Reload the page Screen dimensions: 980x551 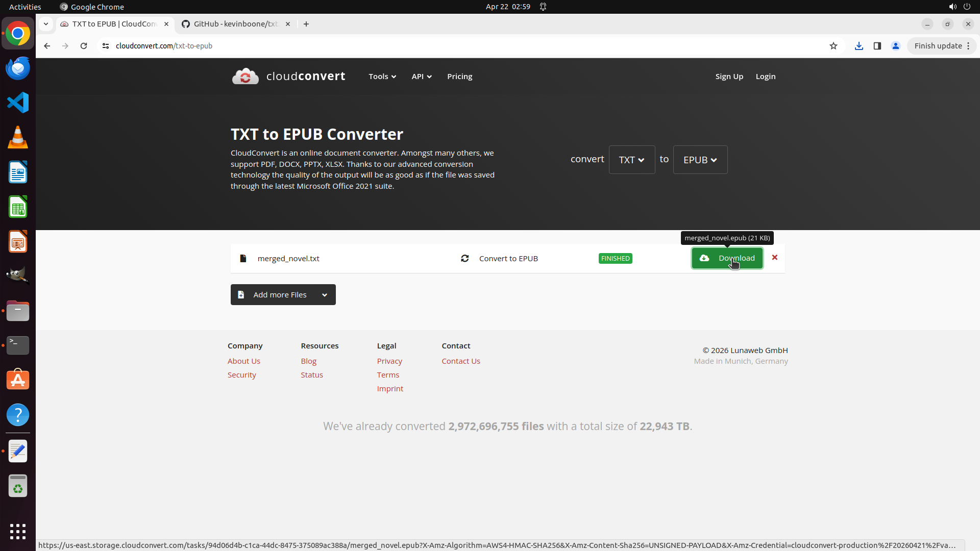pos(84,46)
